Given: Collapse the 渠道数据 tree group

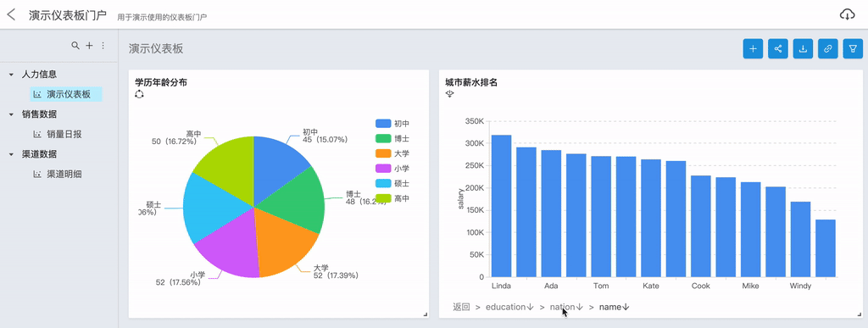Looking at the screenshot, I should [11, 153].
